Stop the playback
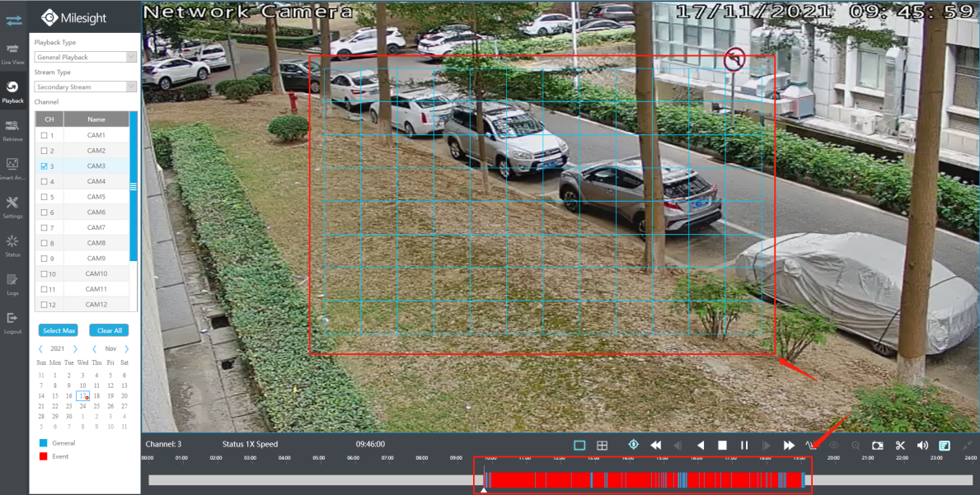The width and height of the screenshot is (980, 495). [x=723, y=445]
